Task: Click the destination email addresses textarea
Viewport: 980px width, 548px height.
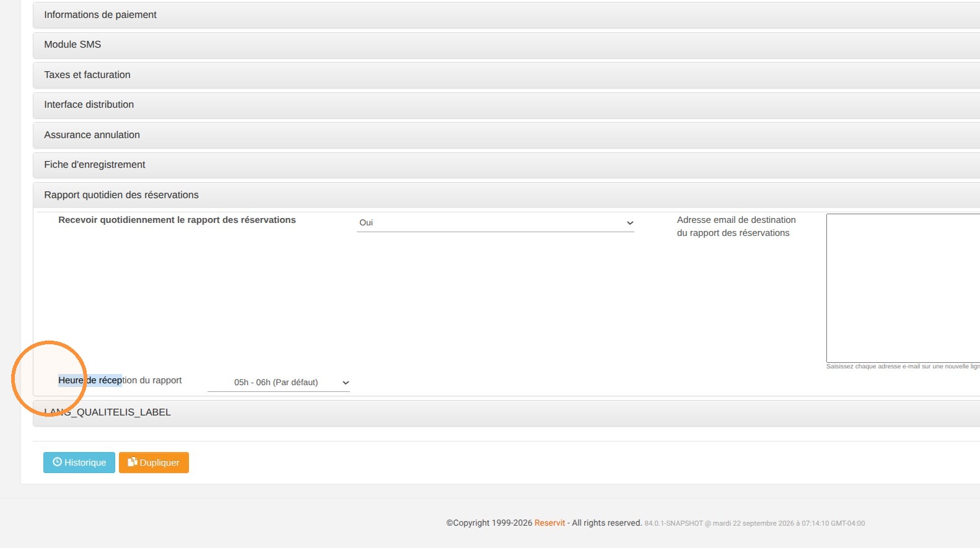Action: point(903,288)
